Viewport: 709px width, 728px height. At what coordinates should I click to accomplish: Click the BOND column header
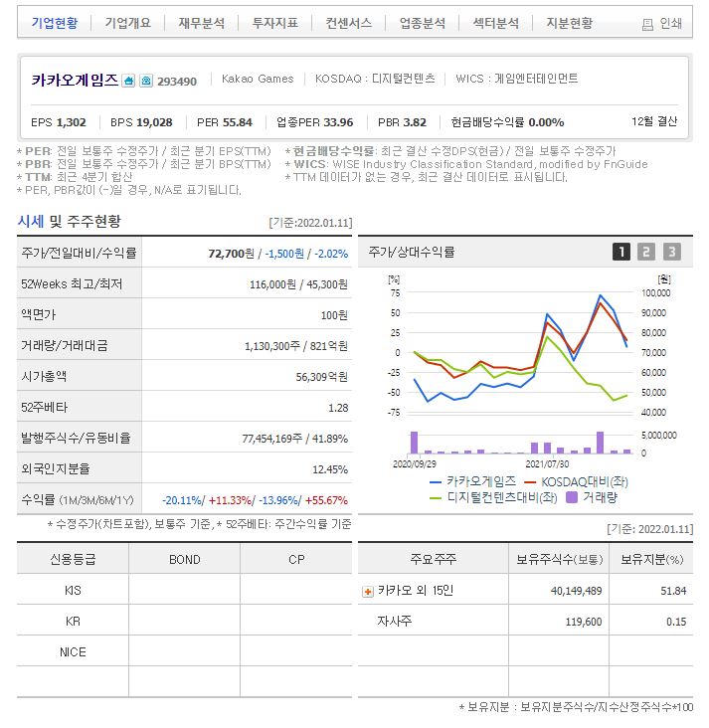point(185,560)
